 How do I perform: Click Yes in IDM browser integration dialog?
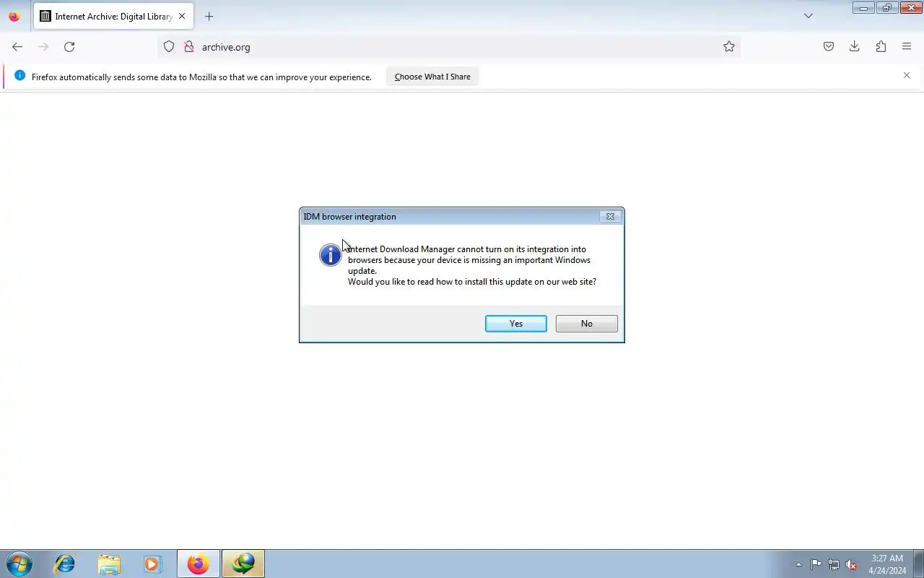tap(515, 324)
